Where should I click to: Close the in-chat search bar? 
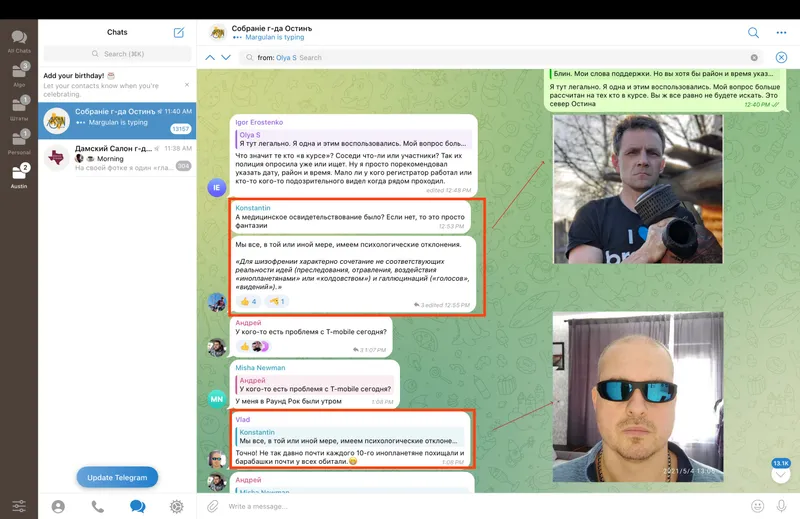(781, 58)
